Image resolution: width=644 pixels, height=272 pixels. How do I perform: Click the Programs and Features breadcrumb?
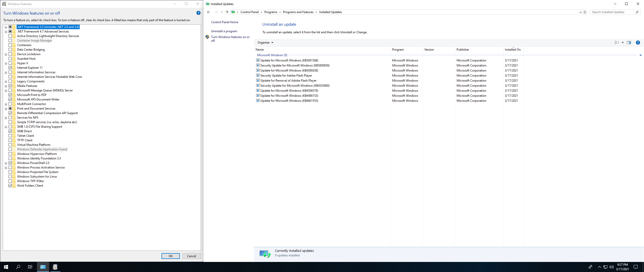298,12
